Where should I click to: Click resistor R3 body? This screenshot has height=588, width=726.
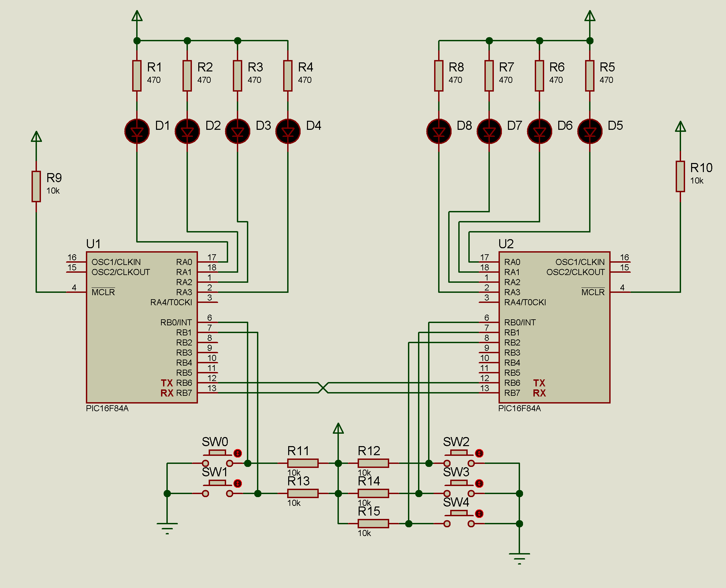tap(238, 76)
